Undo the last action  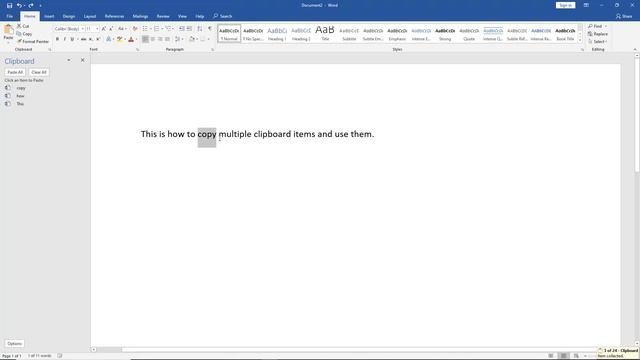pos(19,5)
